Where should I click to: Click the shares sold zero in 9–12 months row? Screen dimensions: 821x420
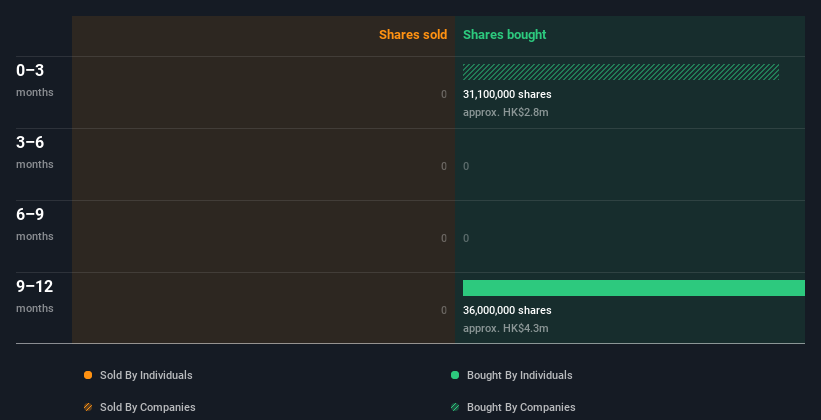point(444,310)
